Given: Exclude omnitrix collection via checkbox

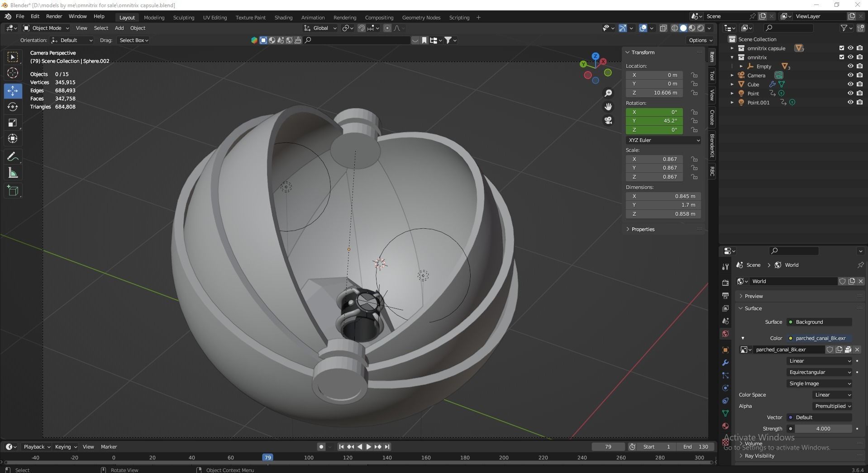Looking at the screenshot, I should tap(842, 57).
